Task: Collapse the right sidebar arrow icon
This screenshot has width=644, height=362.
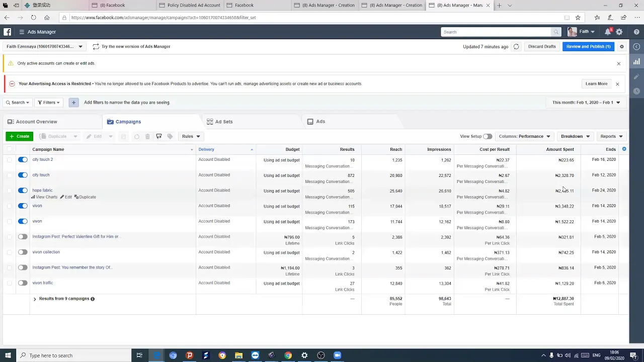Action: tap(636, 47)
